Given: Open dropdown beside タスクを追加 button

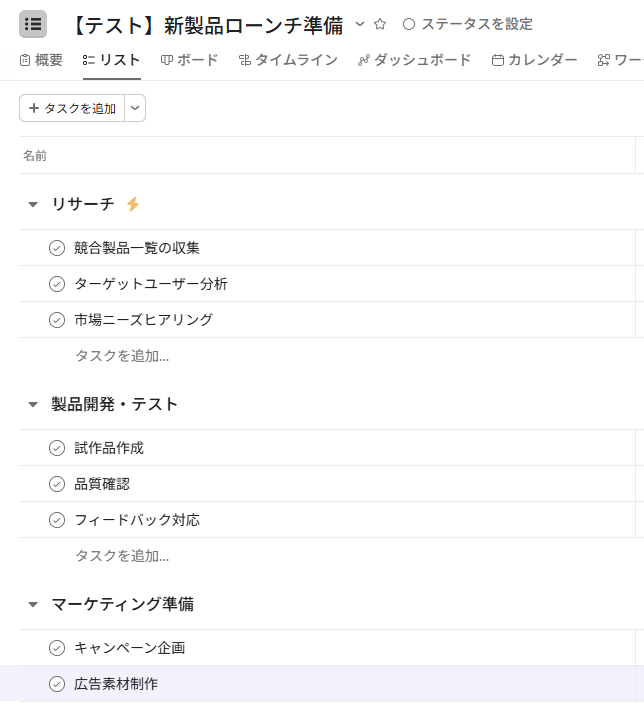Looking at the screenshot, I should click(x=136, y=108).
